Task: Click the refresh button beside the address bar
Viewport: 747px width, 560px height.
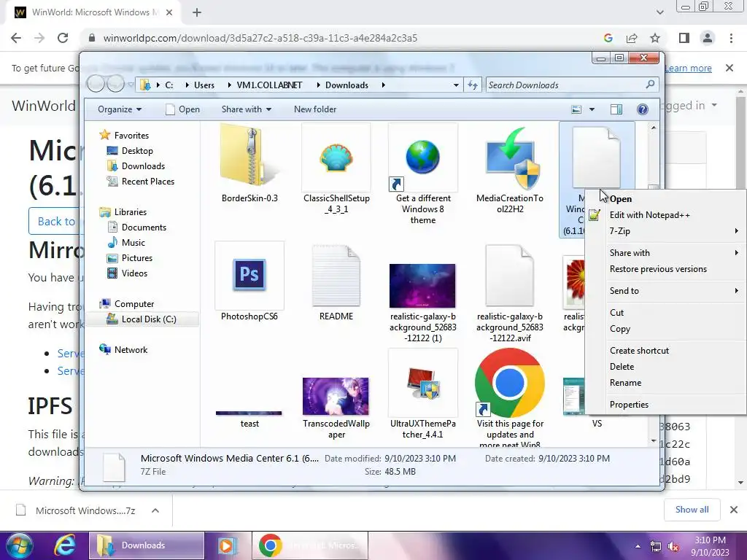Action: [x=473, y=85]
